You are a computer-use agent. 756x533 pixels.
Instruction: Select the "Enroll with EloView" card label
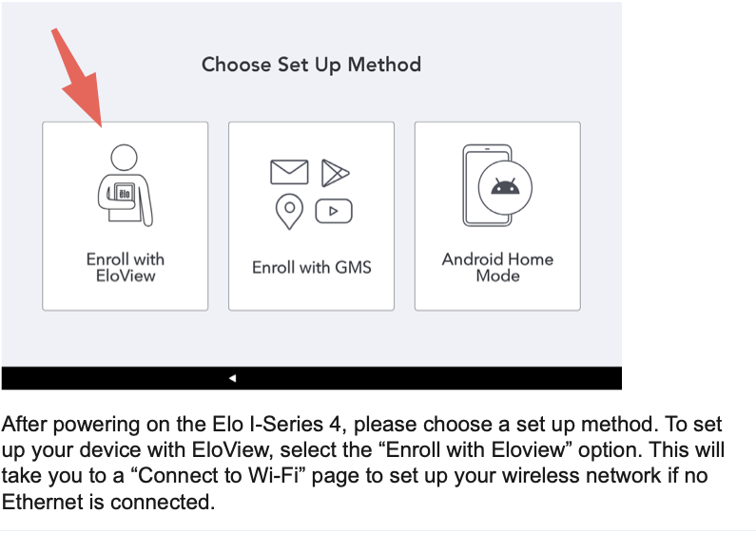pos(125,267)
